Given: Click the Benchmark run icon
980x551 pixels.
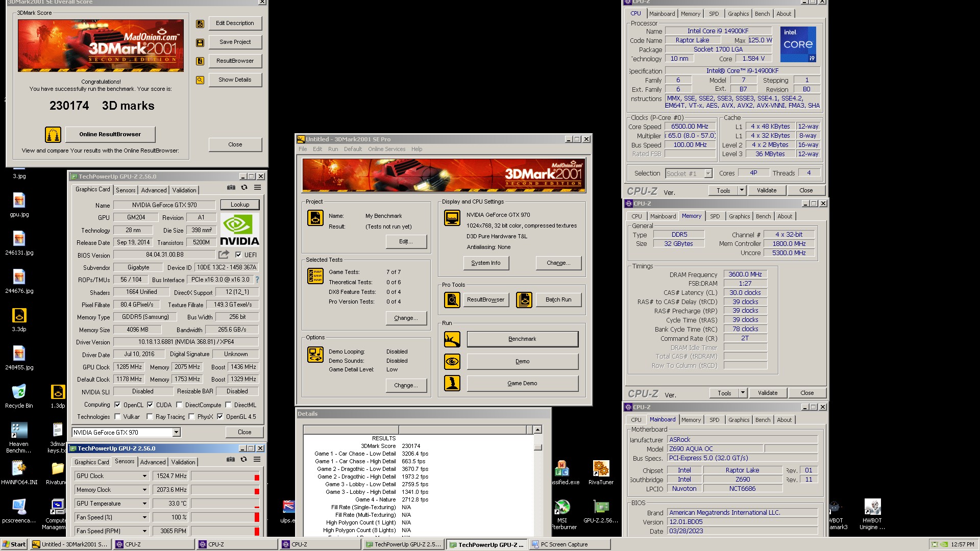Looking at the screenshot, I should click(x=452, y=339).
